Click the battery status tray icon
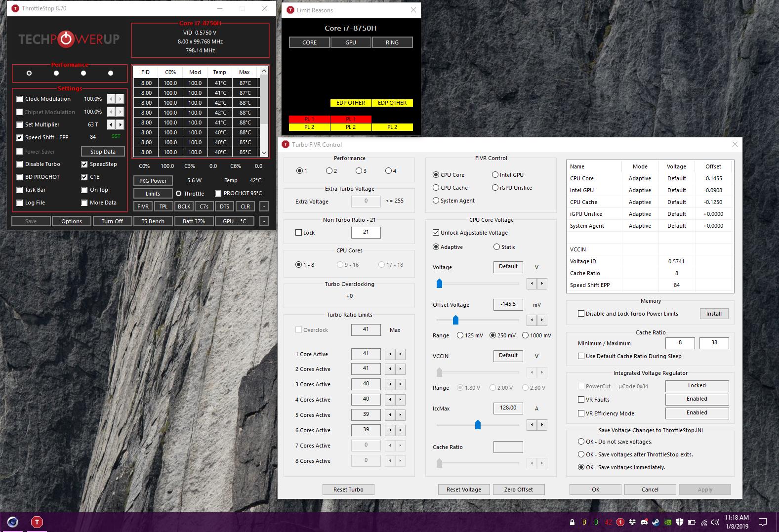The width and height of the screenshot is (779, 532). click(692, 522)
